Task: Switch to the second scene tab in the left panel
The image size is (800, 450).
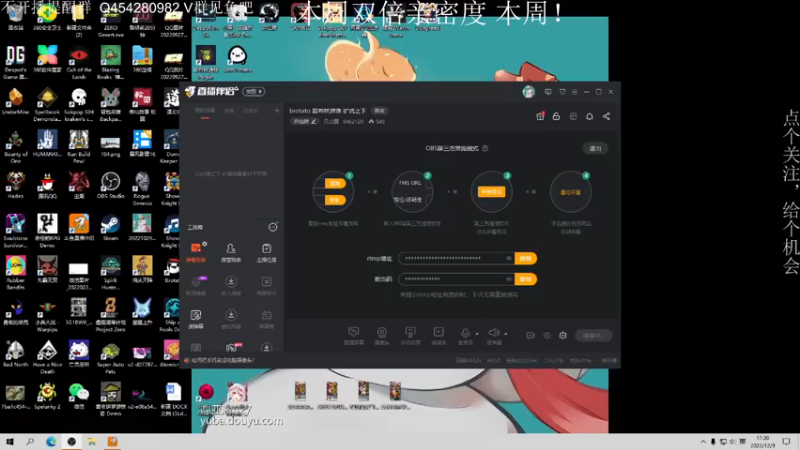Action: click(230, 111)
